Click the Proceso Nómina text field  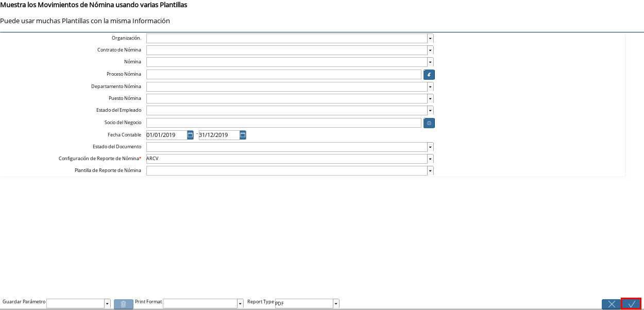(284, 75)
